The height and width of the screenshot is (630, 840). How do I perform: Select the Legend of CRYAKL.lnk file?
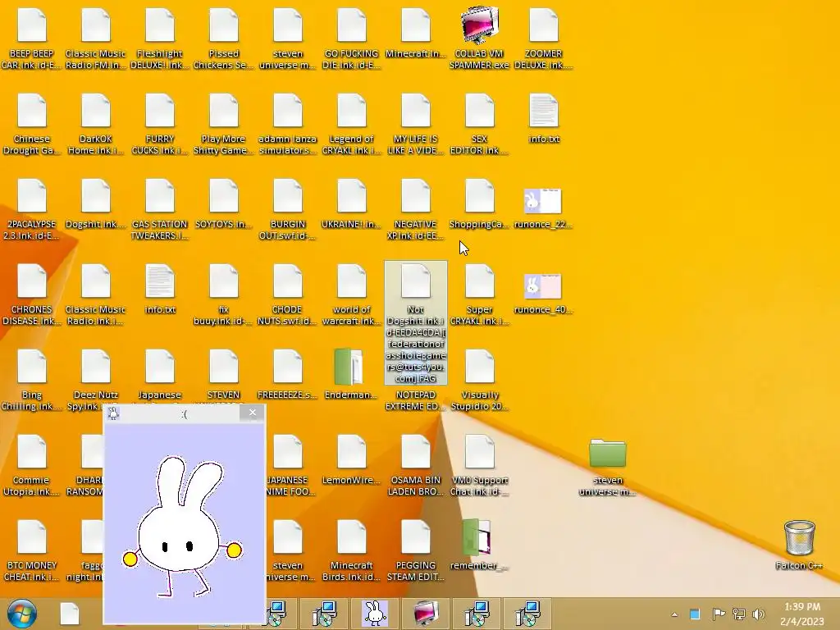(x=351, y=125)
